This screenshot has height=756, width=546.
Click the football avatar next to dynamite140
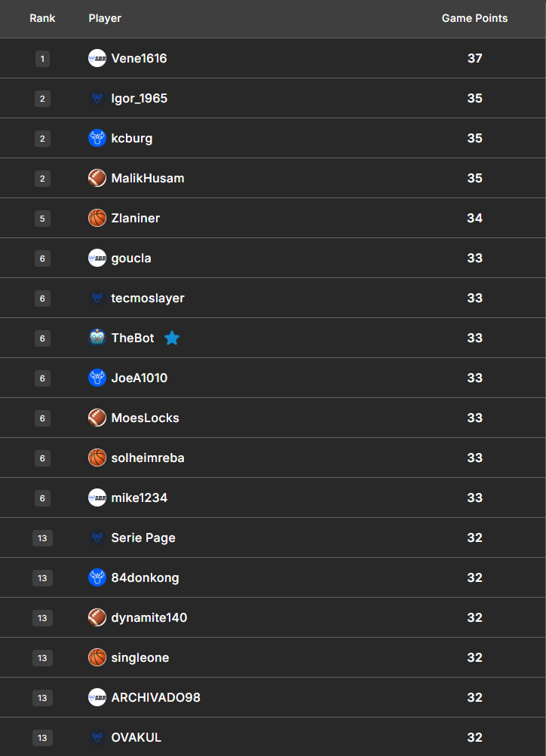click(97, 617)
